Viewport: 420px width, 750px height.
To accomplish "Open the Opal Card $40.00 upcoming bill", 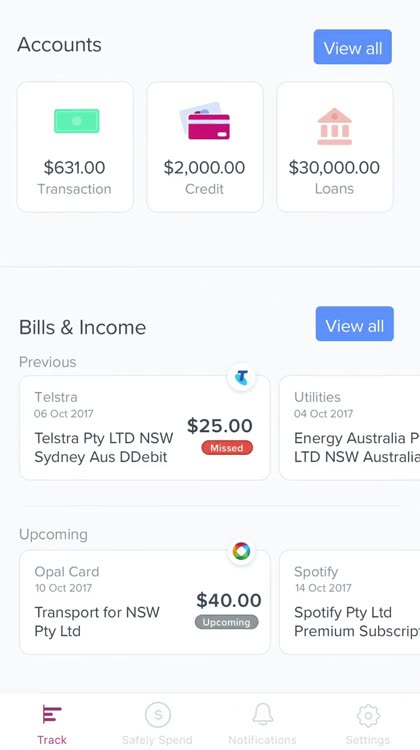I will (144, 602).
